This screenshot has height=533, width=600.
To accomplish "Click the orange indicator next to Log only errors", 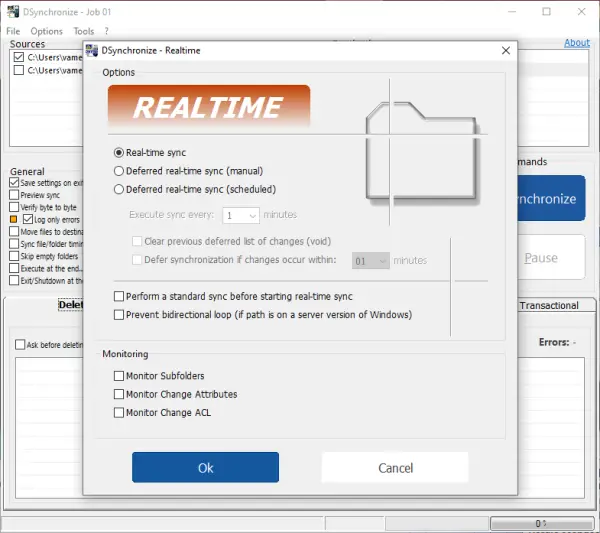I will [13, 219].
